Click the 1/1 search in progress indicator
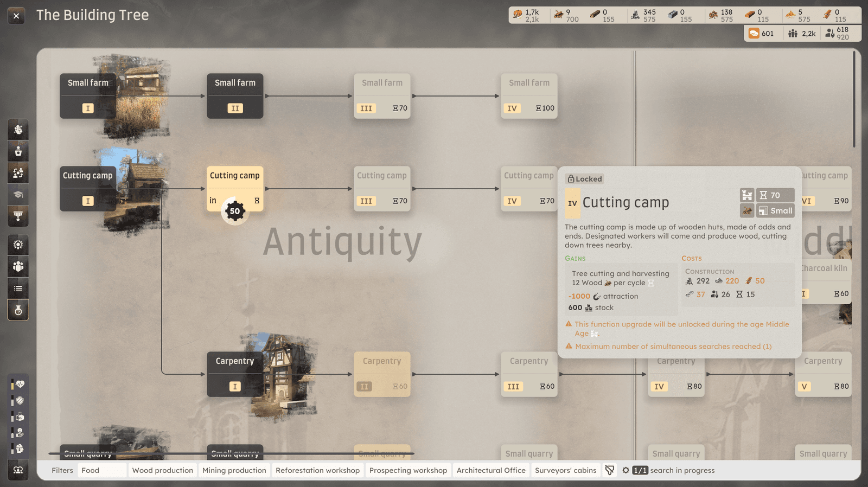Viewport: 868px width, 487px height. [x=668, y=470]
